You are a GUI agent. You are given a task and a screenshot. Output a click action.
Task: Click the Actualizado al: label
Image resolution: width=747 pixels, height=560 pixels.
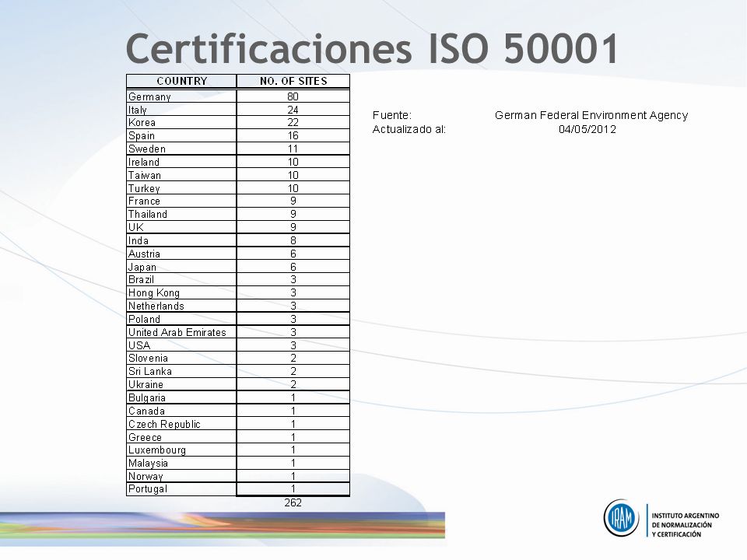[409, 129]
